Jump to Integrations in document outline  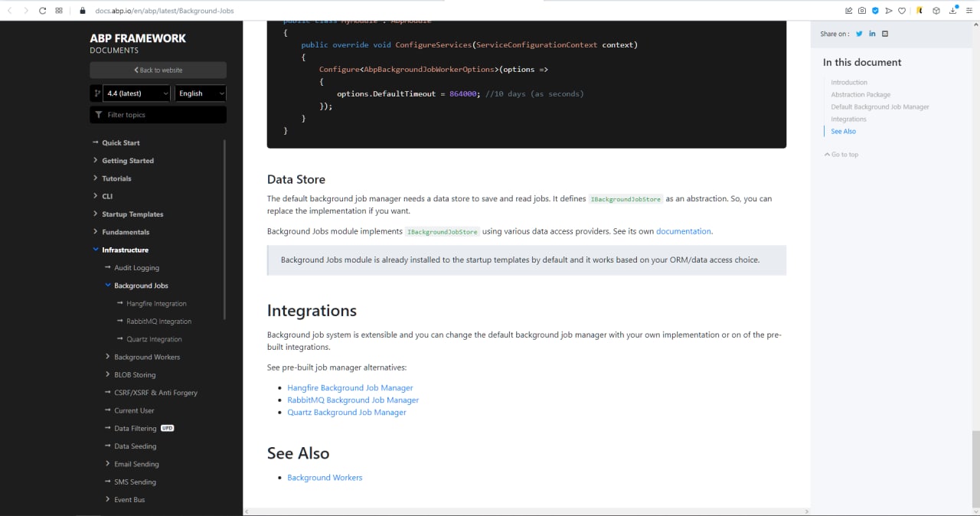point(848,119)
